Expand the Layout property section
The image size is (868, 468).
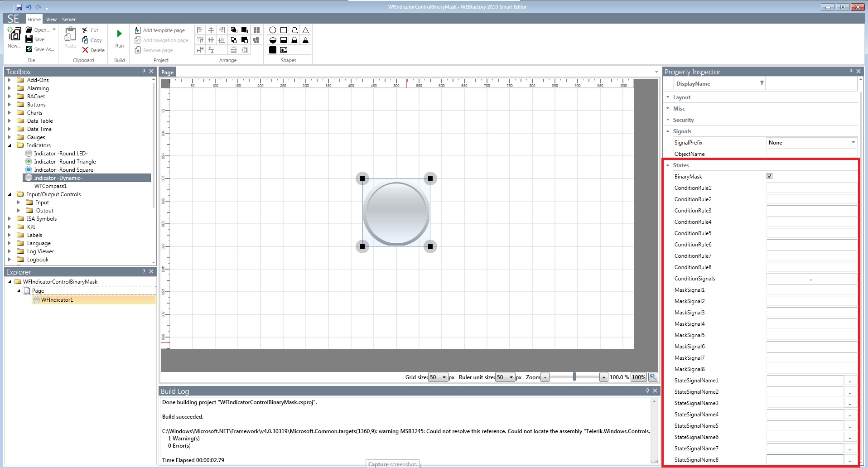click(668, 97)
